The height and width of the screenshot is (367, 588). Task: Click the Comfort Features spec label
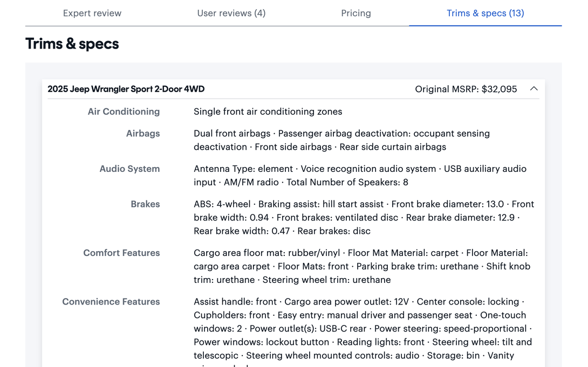(x=121, y=253)
